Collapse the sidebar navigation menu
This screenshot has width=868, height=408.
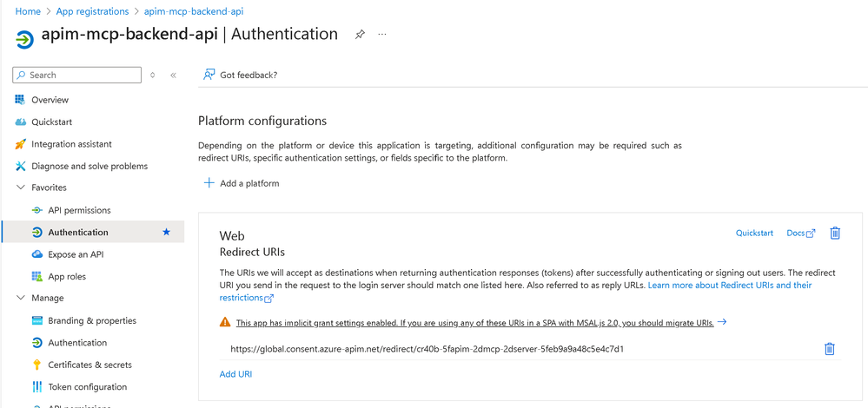pos(173,76)
